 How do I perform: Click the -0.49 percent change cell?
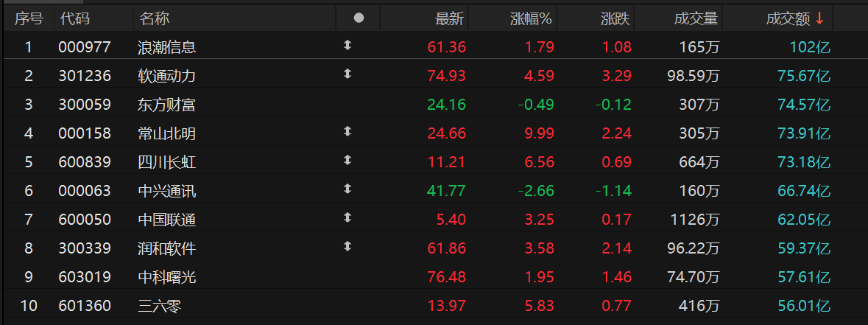[536, 105]
